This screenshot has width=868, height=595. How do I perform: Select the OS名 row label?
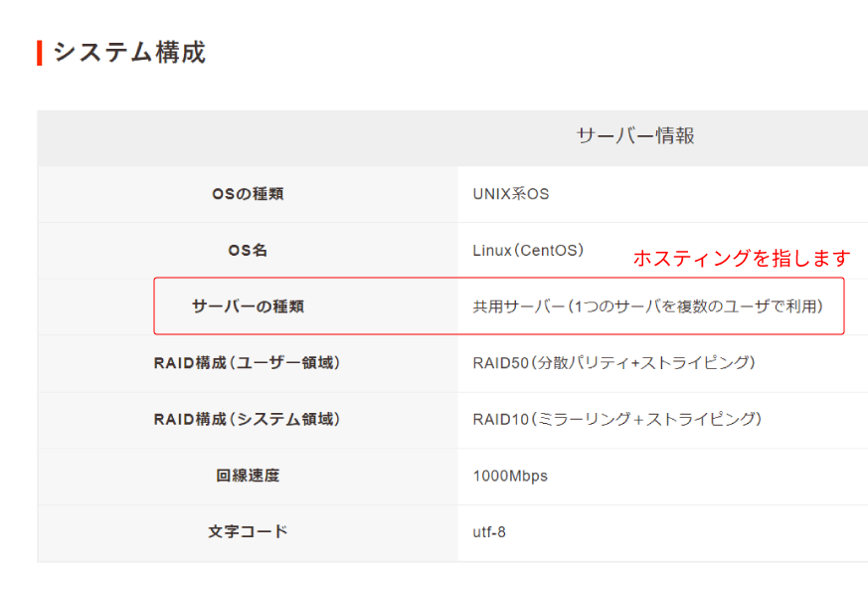click(248, 251)
